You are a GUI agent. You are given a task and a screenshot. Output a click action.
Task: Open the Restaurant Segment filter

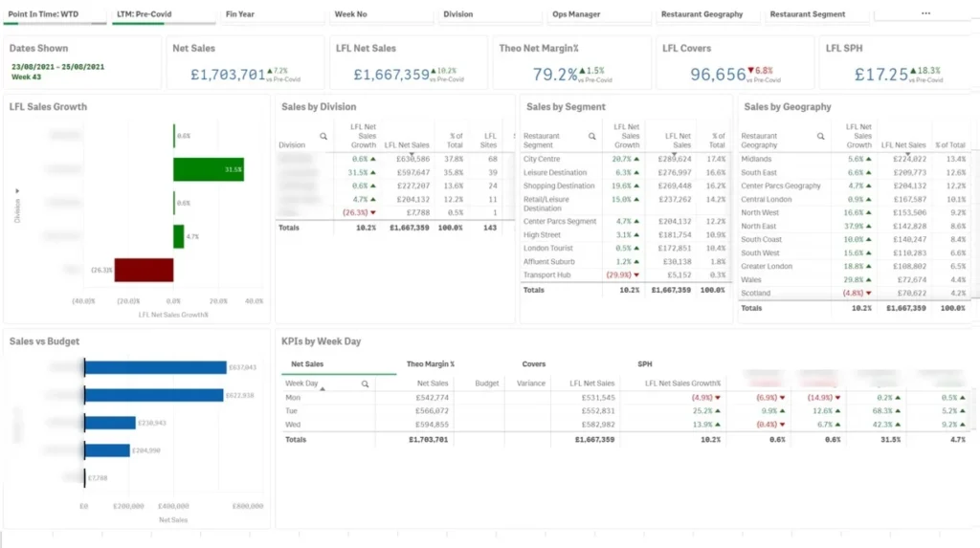817,13
